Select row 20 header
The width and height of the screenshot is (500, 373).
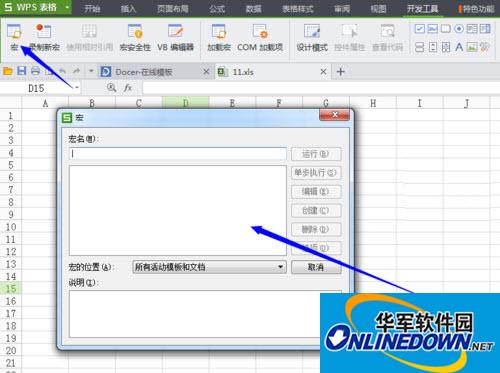point(11,351)
